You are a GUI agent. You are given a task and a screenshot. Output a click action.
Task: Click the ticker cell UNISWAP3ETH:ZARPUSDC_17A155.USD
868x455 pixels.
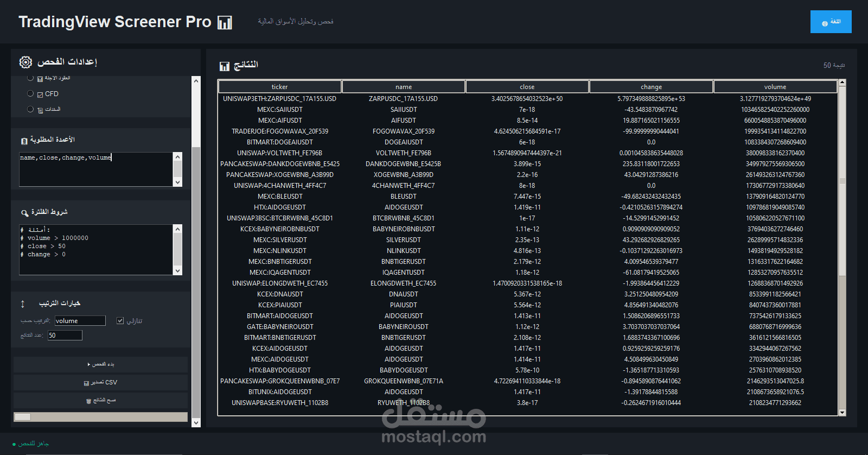[279, 99]
